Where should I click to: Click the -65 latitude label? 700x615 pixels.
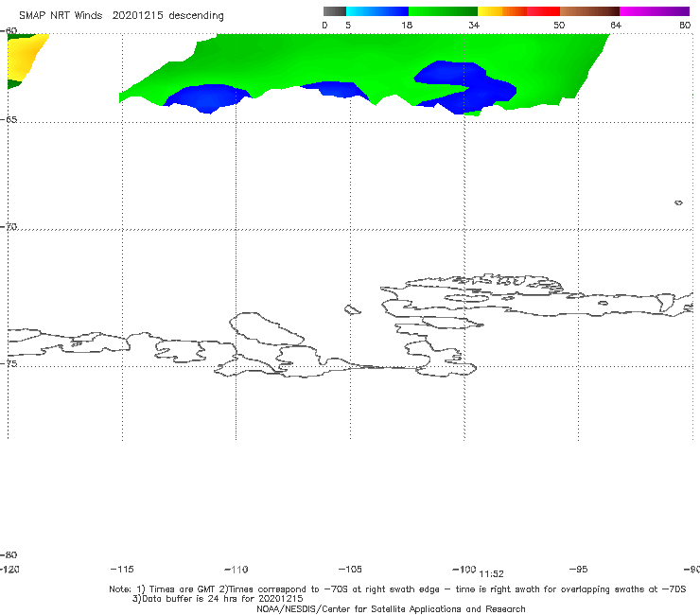(9, 120)
